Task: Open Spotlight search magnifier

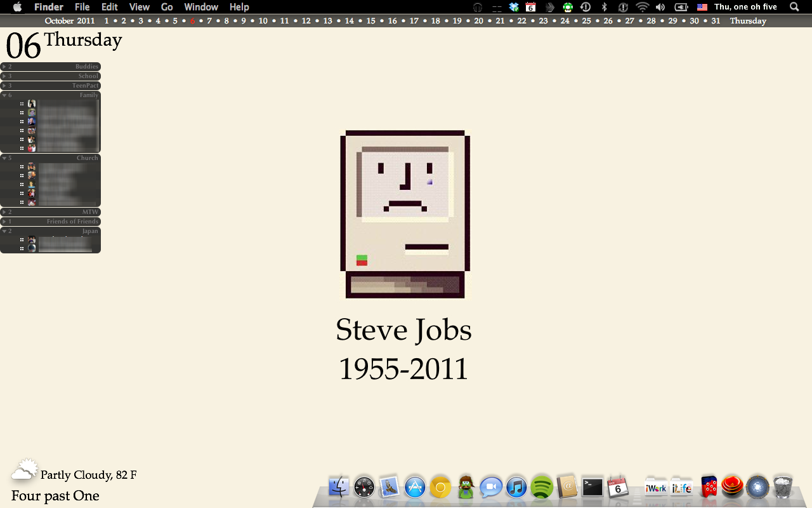Action: tap(794, 7)
